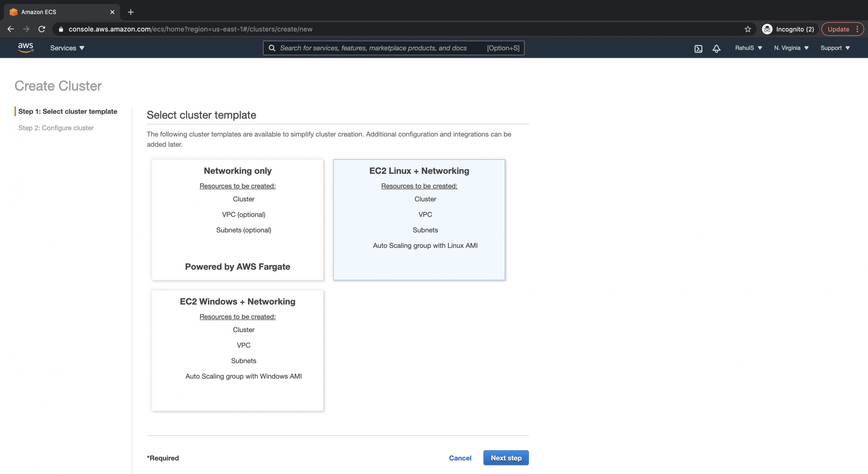Select the EC2 Windows + Networking template
Image resolution: width=868 pixels, height=474 pixels.
(x=238, y=350)
